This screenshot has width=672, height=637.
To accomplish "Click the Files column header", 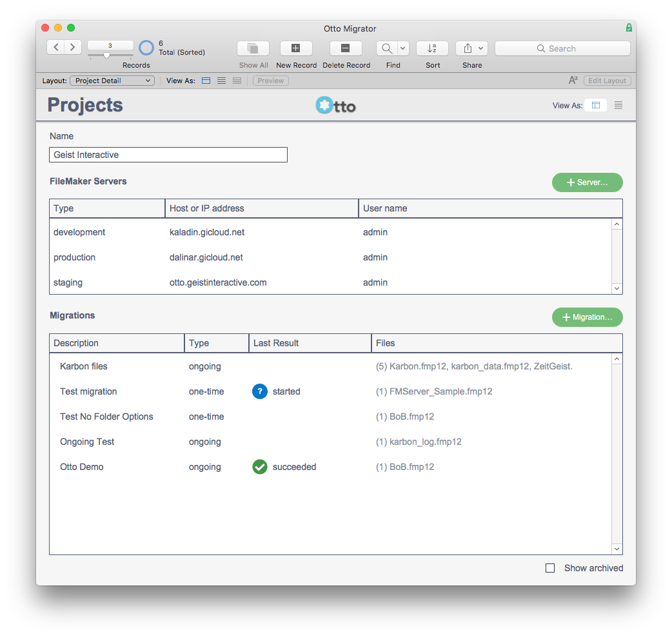I will [x=497, y=343].
